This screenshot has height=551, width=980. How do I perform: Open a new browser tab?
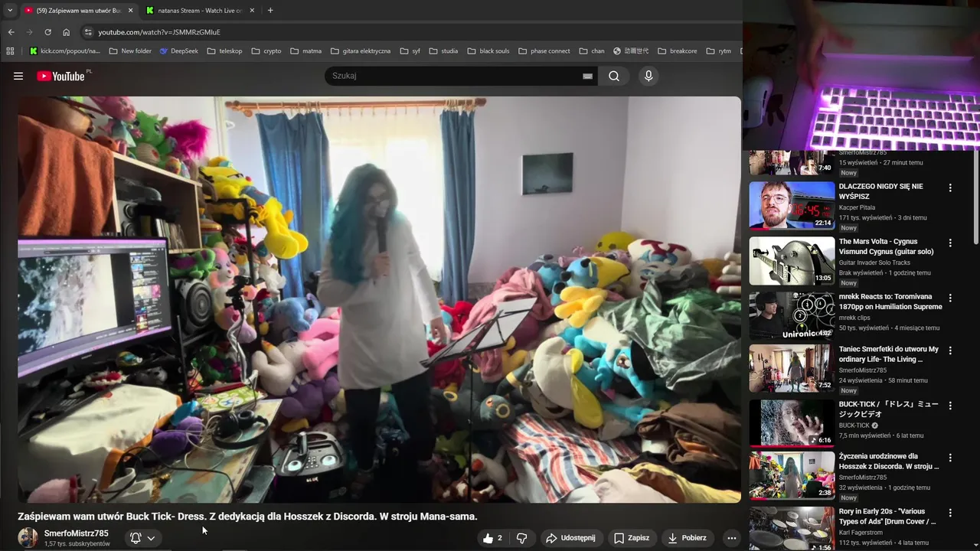270,10
